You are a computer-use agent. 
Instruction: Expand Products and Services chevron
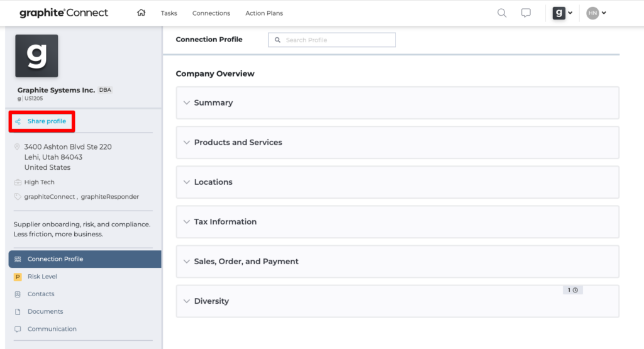click(186, 143)
